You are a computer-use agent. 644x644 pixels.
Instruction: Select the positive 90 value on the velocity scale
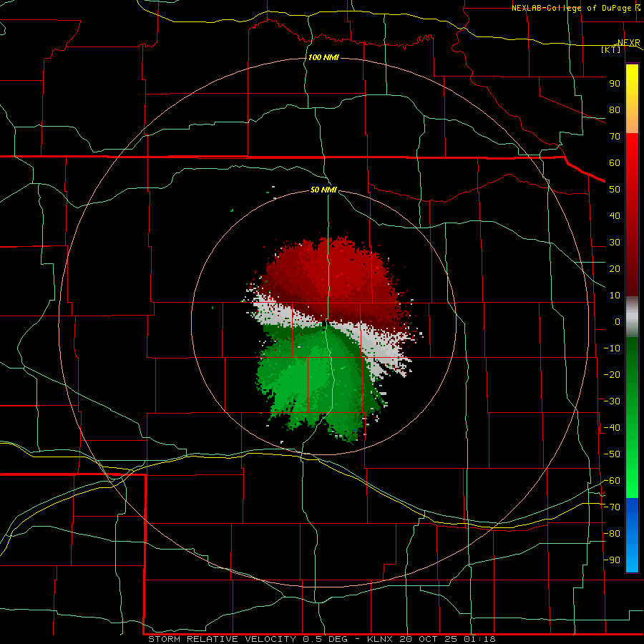(615, 84)
